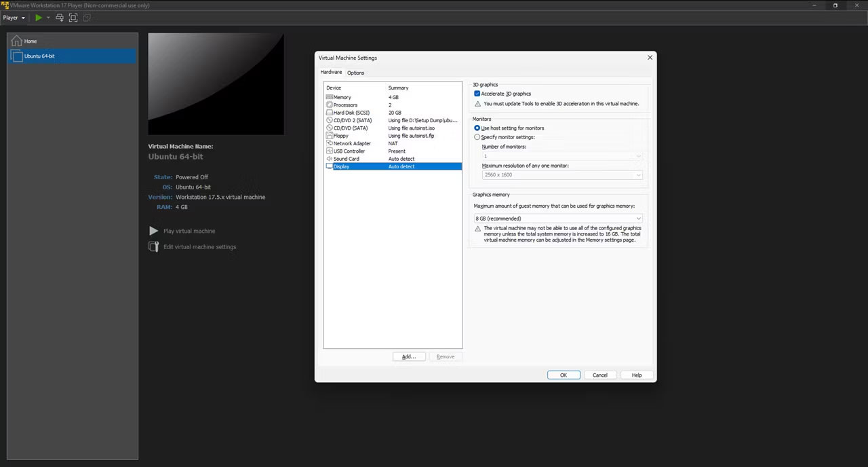Open the Help button
Image resolution: width=868 pixels, height=467 pixels.
pyautogui.click(x=637, y=375)
